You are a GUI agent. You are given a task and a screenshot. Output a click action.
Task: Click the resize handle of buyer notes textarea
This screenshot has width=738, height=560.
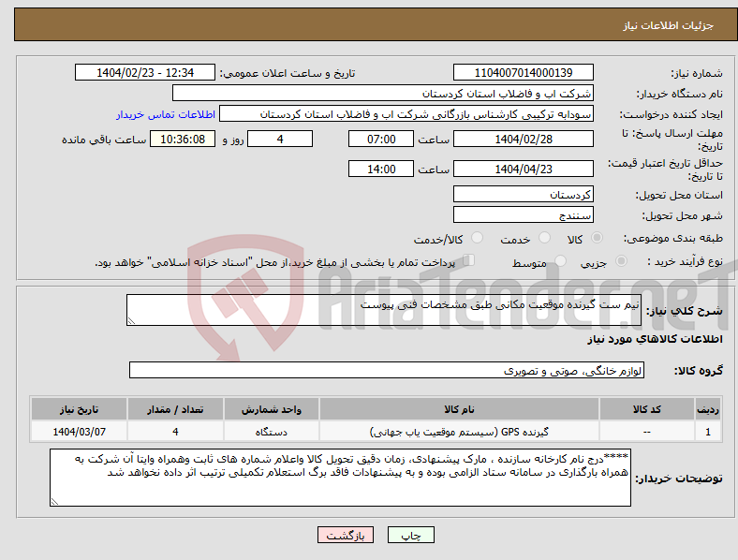[x=54, y=502]
